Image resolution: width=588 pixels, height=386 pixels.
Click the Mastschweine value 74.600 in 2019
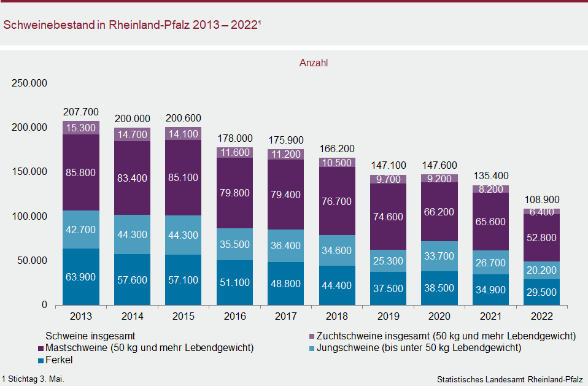click(388, 217)
